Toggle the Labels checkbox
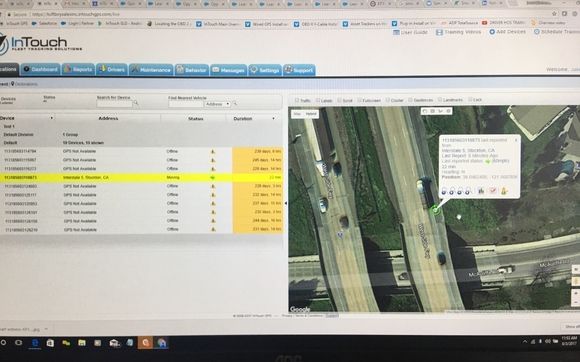 [x=318, y=100]
